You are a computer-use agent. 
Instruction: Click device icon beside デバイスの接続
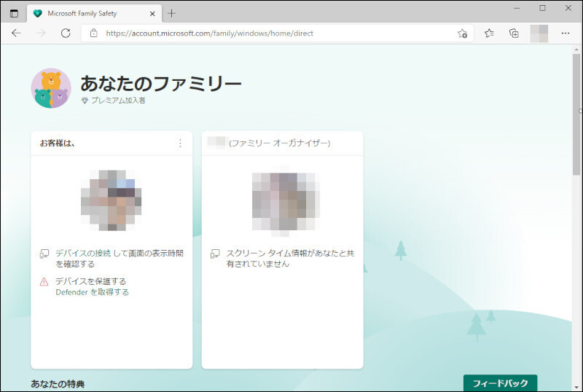point(44,254)
